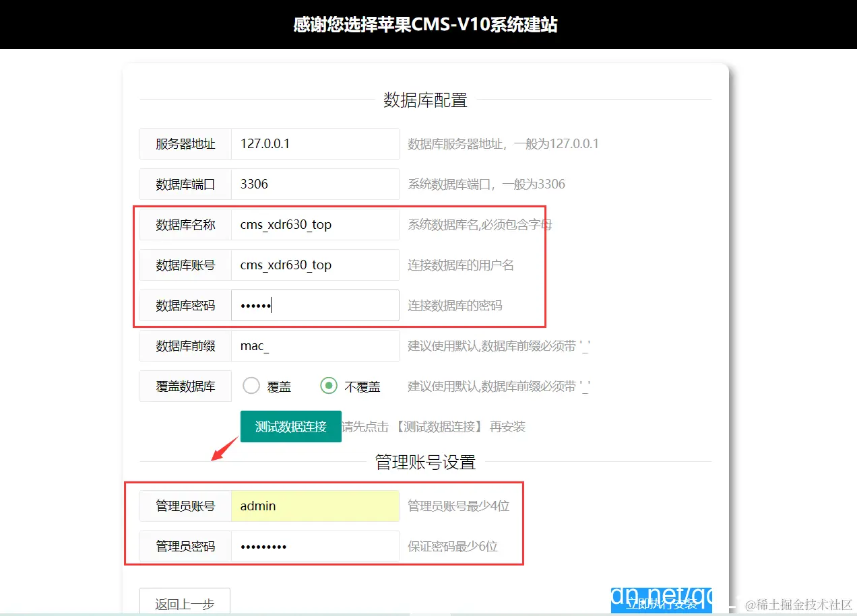Screen dimensions: 857x616
Task: Click the 数据库名称 input field
Action: click(x=315, y=224)
